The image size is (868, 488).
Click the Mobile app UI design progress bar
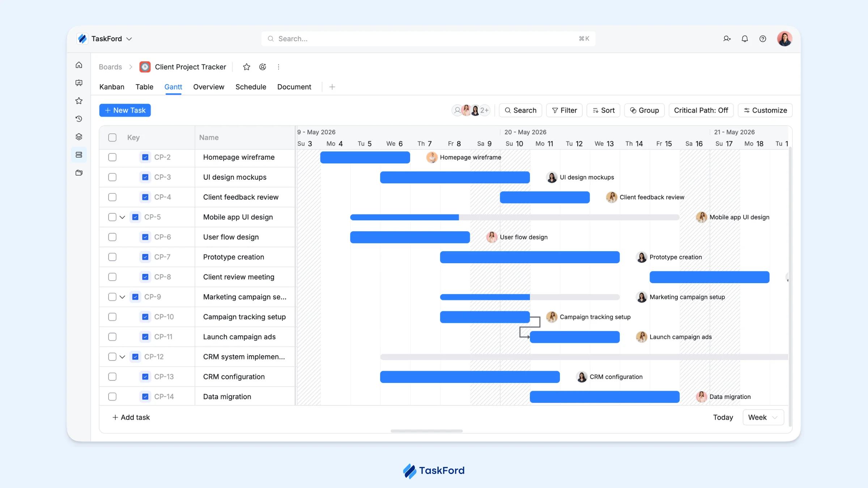pos(515,217)
